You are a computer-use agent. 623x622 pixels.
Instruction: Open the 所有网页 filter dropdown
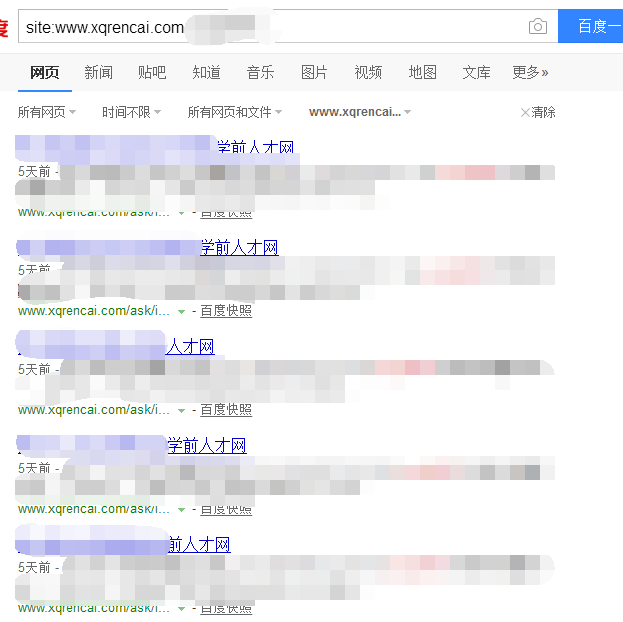click(47, 112)
